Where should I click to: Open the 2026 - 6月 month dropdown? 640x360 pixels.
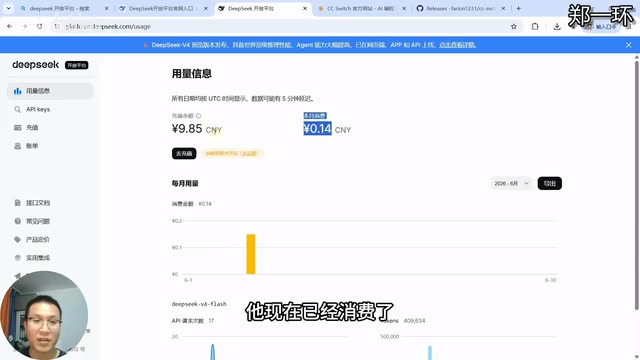511,183
